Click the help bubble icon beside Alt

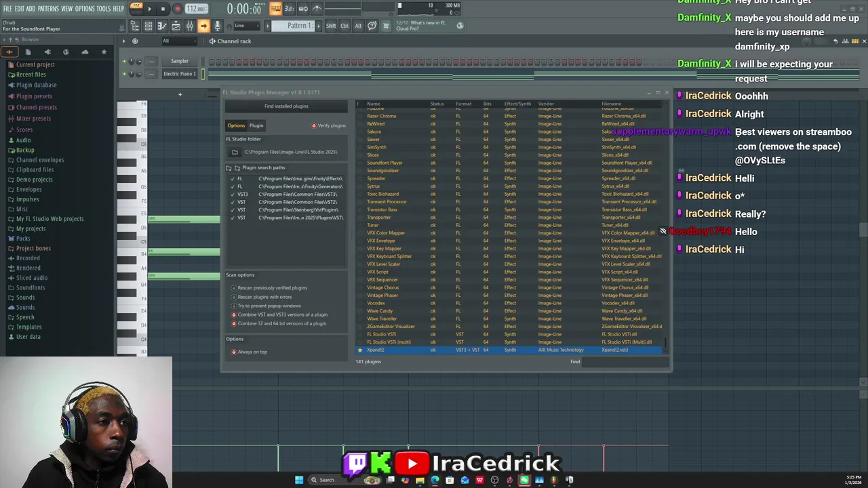pos(372,26)
